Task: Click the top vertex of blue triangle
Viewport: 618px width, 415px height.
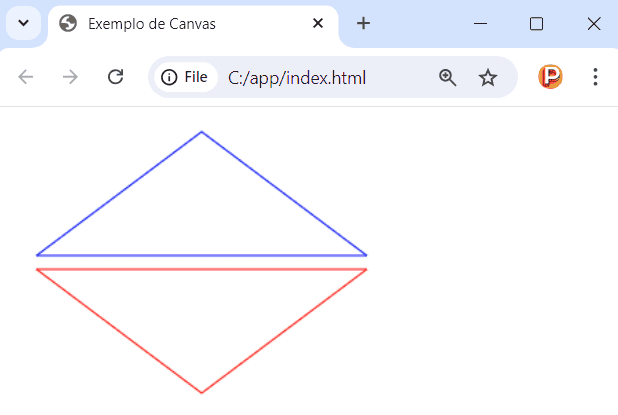Action: pyautogui.click(x=201, y=132)
